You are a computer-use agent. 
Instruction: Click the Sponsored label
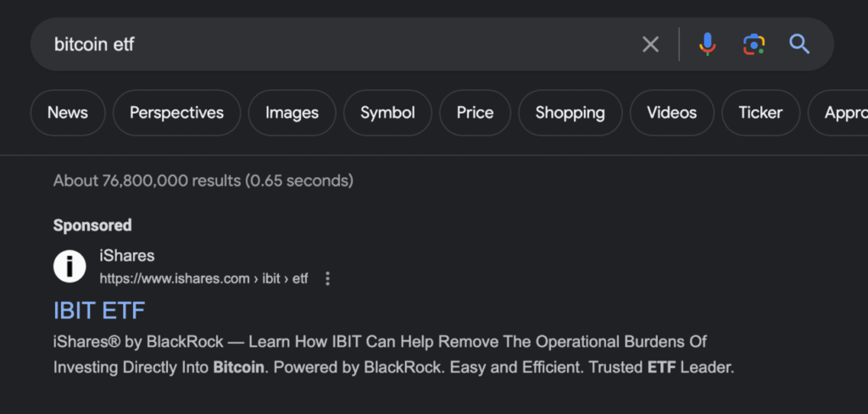click(x=92, y=226)
